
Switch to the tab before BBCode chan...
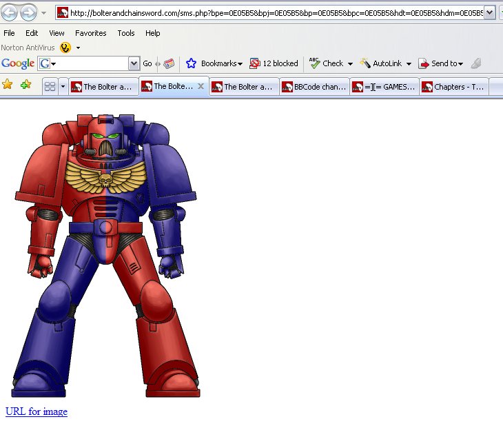pos(244,87)
